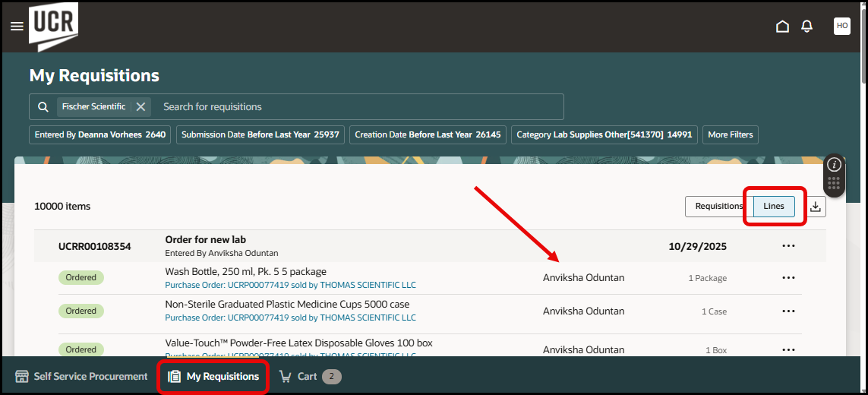This screenshot has height=395, width=868.
Task: Open the hamburger navigation menu
Action: click(17, 27)
